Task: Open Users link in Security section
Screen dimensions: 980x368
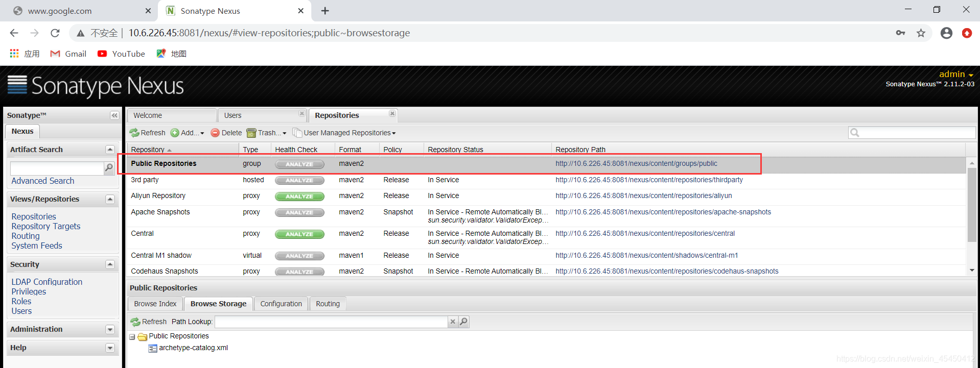Action: point(21,311)
